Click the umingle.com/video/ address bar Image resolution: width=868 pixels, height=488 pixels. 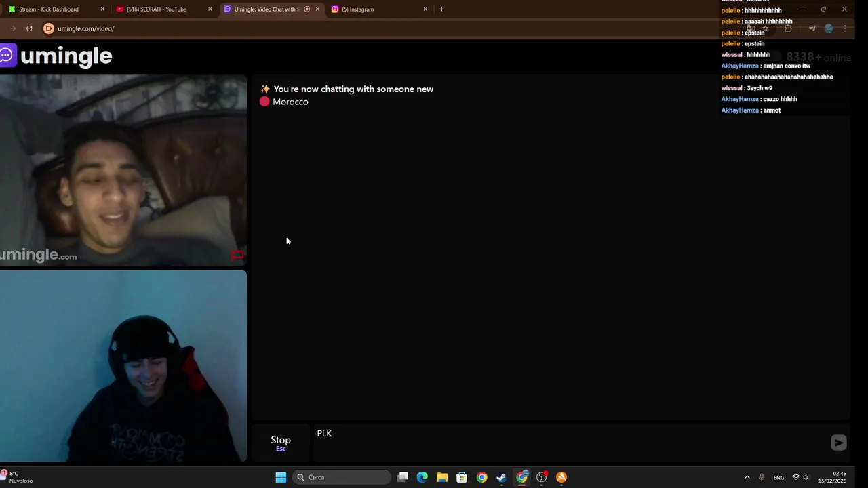(x=85, y=28)
